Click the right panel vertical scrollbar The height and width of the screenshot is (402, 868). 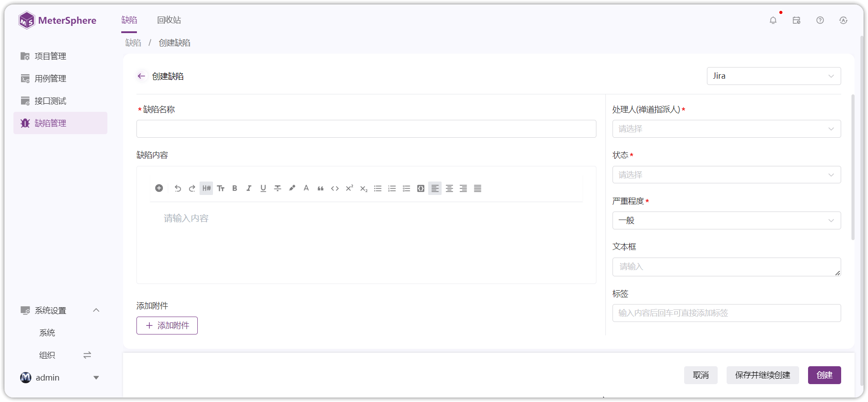pyautogui.click(x=853, y=168)
